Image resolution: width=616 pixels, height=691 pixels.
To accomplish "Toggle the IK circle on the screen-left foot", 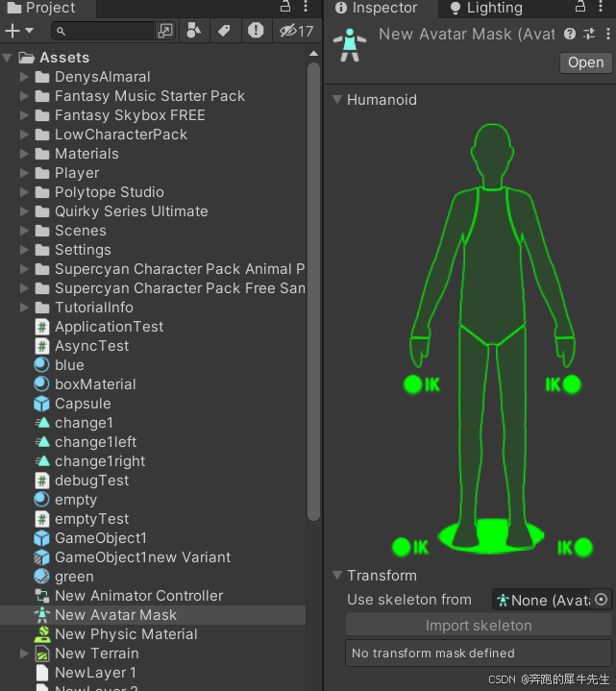I will (402, 547).
